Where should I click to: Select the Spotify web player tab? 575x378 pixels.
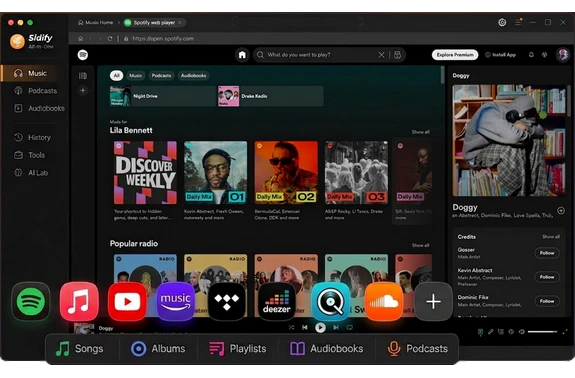154,22
